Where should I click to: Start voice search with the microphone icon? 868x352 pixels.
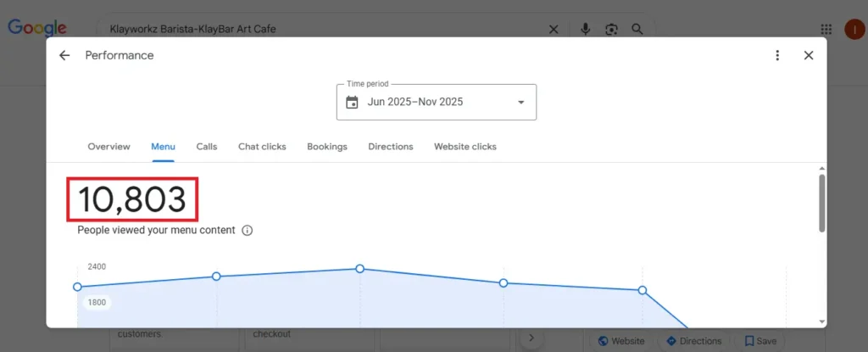click(x=585, y=30)
